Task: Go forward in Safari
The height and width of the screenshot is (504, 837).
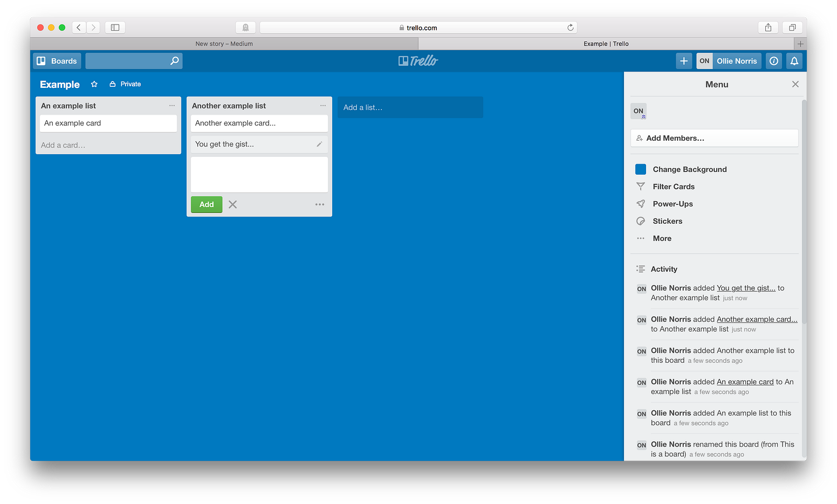Action: tap(93, 28)
